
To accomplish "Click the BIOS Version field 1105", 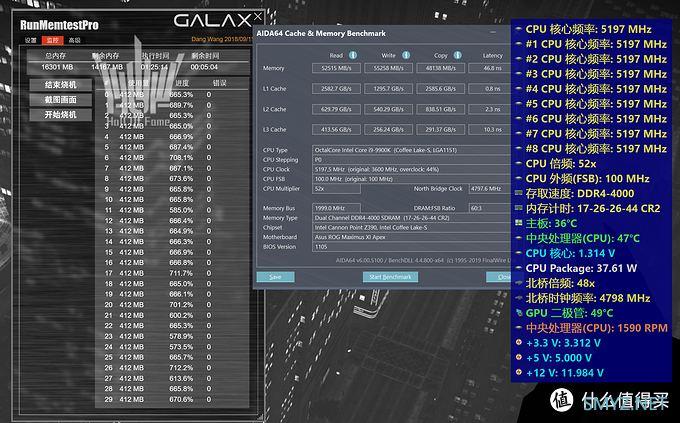I will [412, 247].
